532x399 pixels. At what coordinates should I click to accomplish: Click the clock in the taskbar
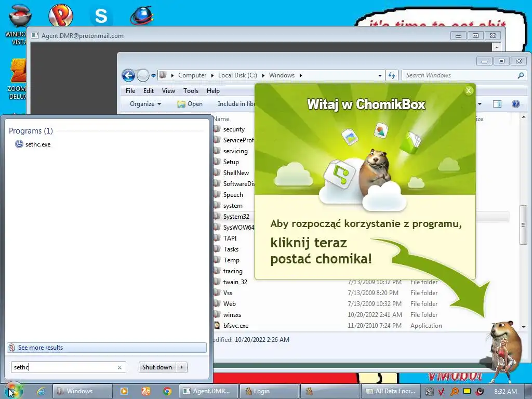click(506, 392)
